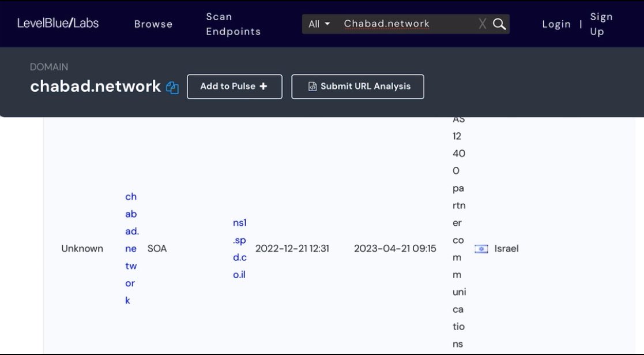Viewport: 644px width, 355px height.
Task: Copy the chabad.network domain using the copy icon
Action: 172,87
